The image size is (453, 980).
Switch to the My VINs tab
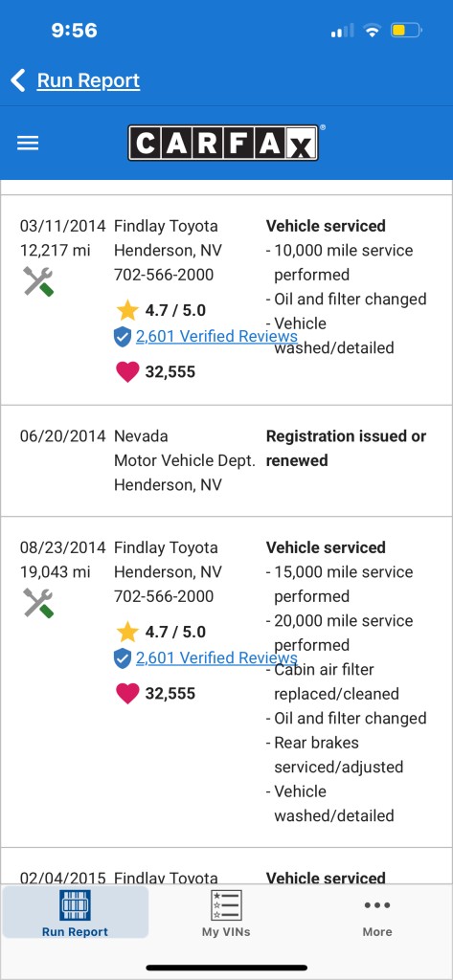226,913
